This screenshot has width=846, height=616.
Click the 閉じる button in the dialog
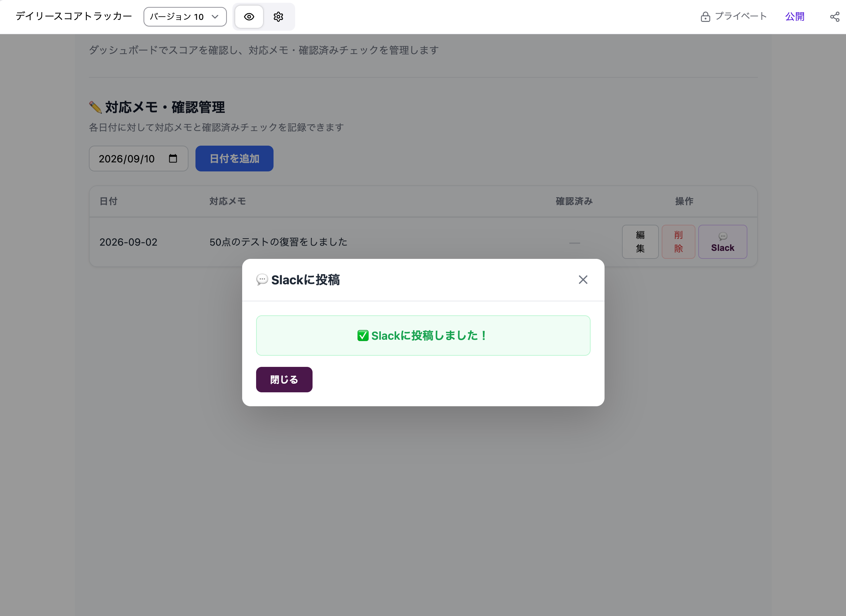click(284, 379)
